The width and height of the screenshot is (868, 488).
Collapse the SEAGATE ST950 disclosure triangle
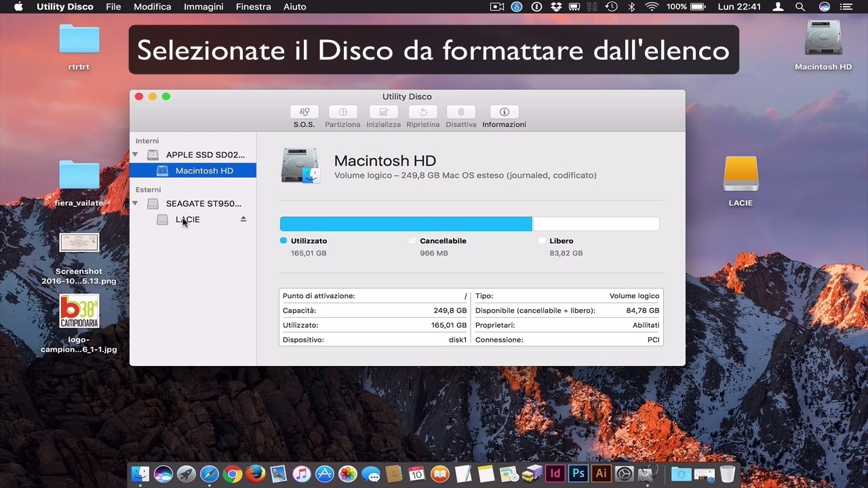135,203
